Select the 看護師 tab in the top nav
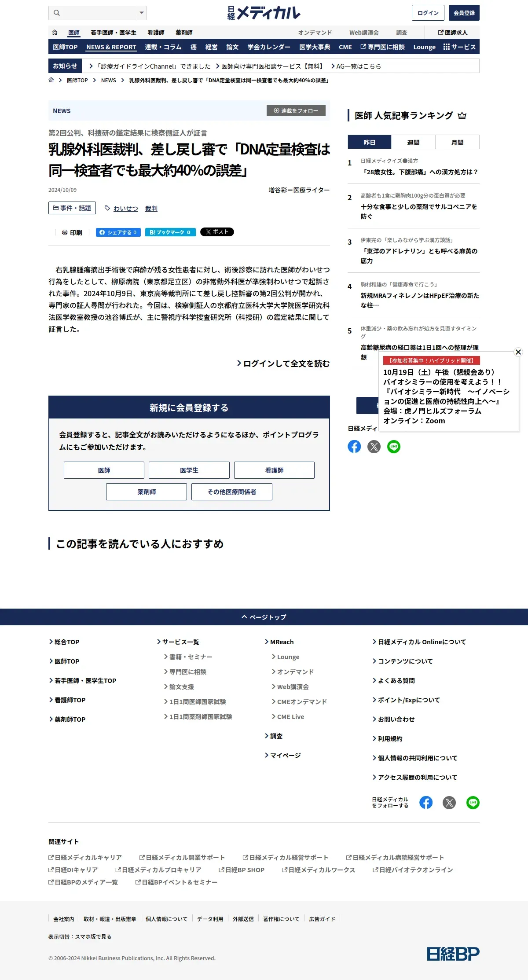The height and width of the screenshot is (980, 528). [156, 33]
